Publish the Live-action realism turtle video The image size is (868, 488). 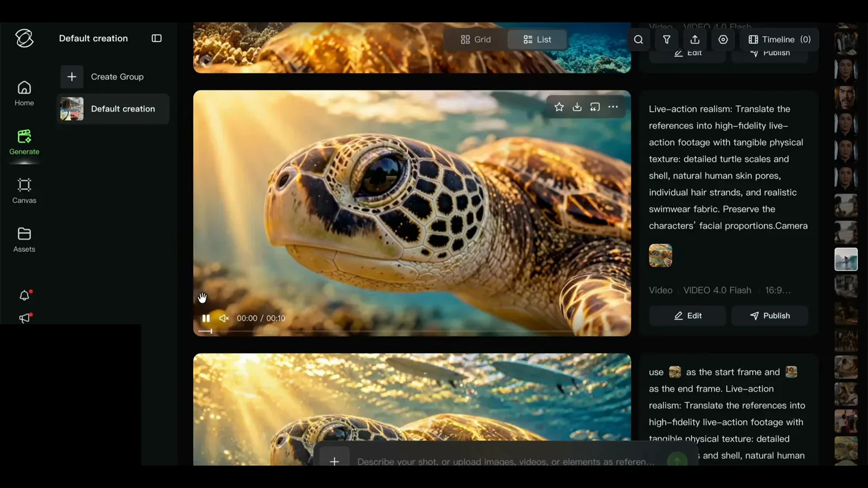pyautogui.click(x=770, y=316)
